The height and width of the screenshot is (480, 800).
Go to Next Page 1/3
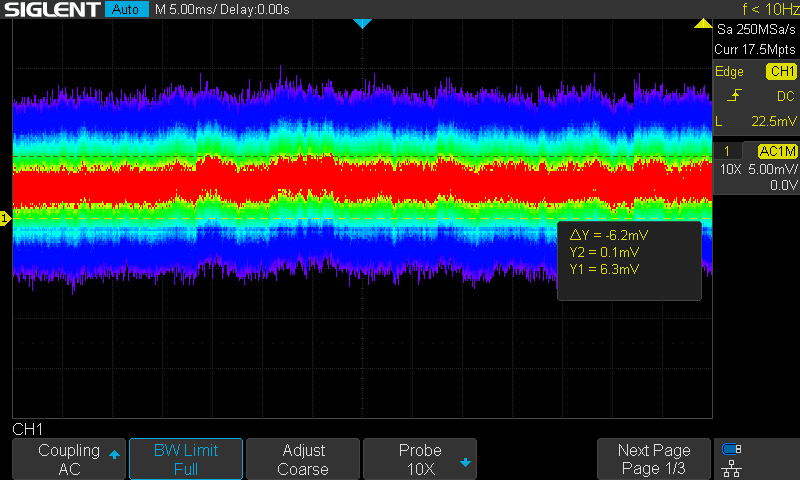pos(654,459)
